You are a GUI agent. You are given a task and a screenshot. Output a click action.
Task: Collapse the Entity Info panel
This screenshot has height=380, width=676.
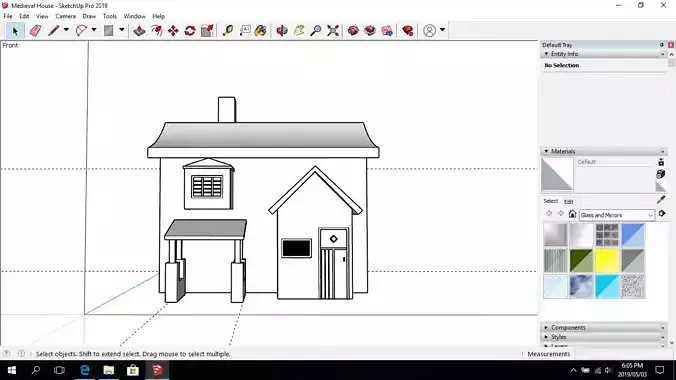[x=546, y=54]
